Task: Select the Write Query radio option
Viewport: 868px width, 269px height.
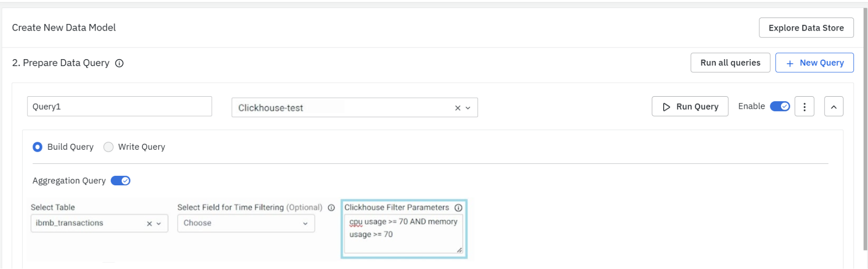Action: tap(109, 147)
